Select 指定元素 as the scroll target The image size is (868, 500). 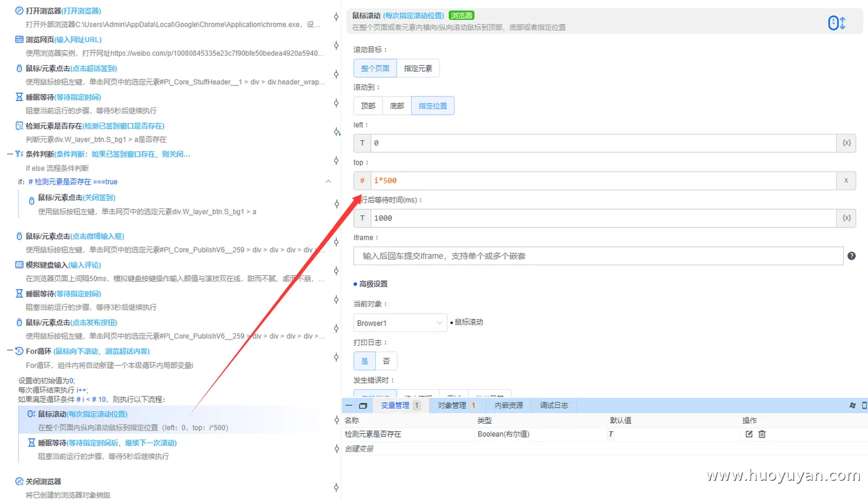click(x=418, y=68)
